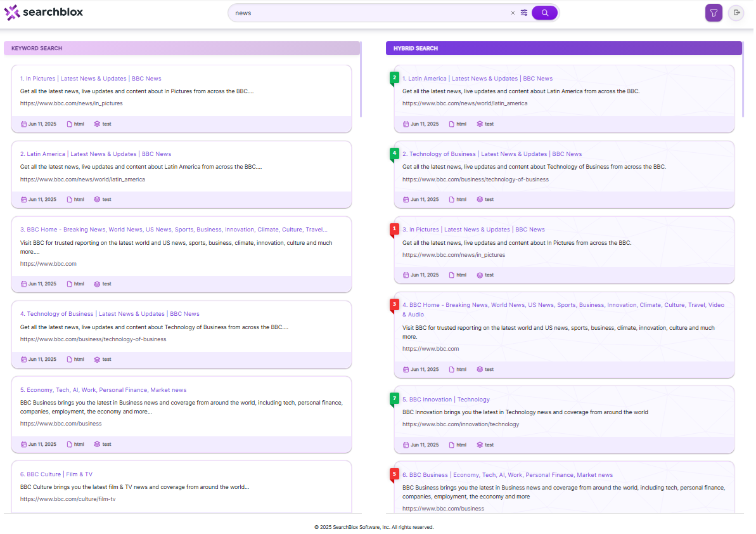The image size is (756, 534).
Task: Open keyword result '6. BBC Culture | Film & TV'
Action: coord(56,475)
